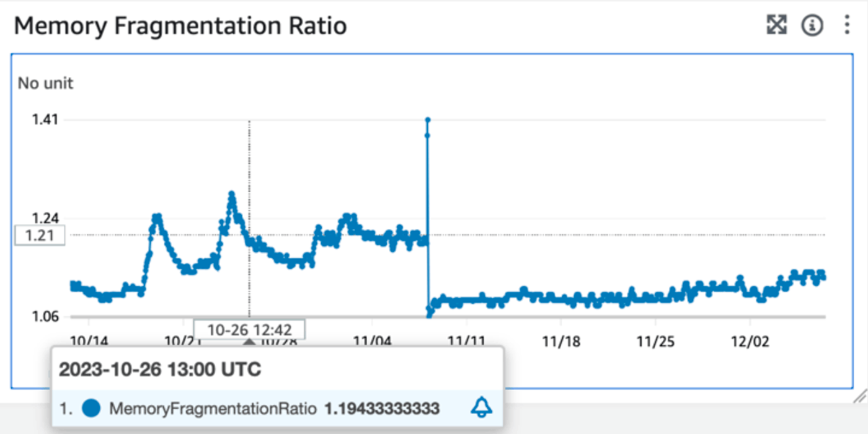The height and width of the screenshot is (434, 868).
Task: Maximize the Memory Fragmentation Ratio widget
Action: (x=777, y=25)
